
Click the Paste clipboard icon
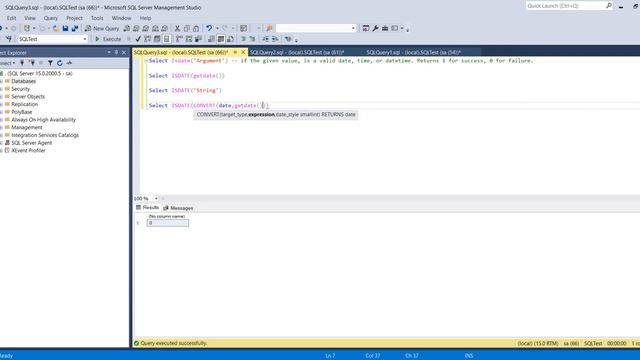(x=196, y=29)
